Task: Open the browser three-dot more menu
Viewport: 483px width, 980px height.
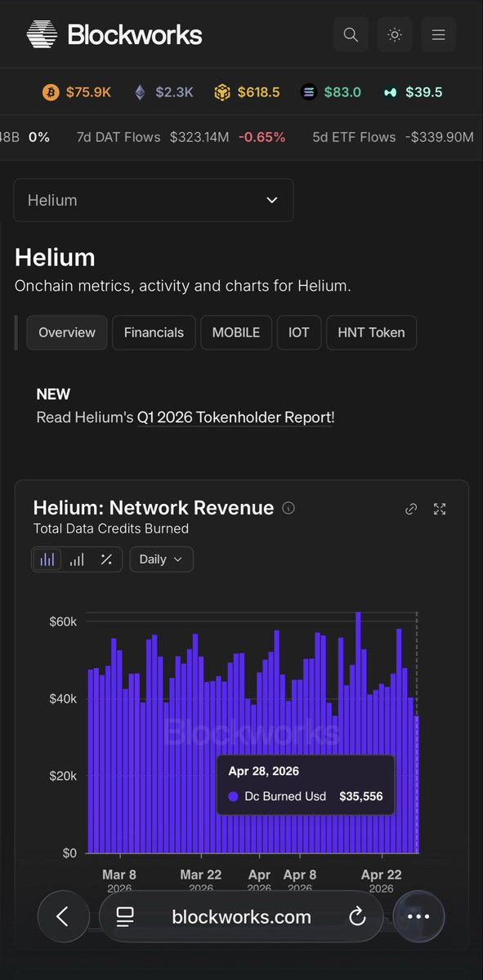Action: coord(418,916)
